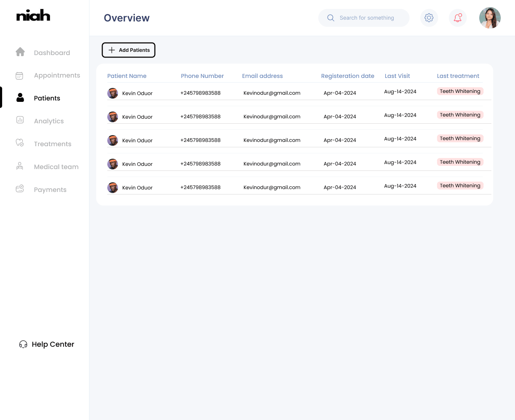The width and height of the screenshot is (515, 420).
Task: Select the Phone Number column header
Action: point(202,76)
